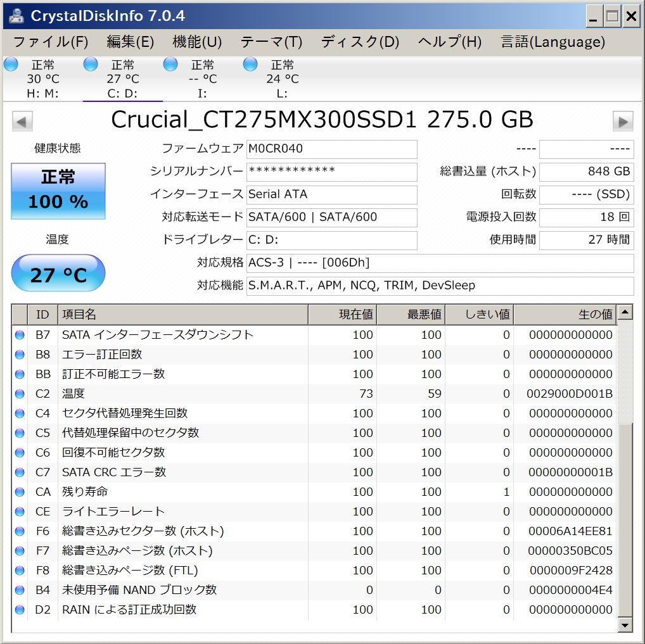Click the status dot of row B7
645x644 pixels.
pos(20,335)
